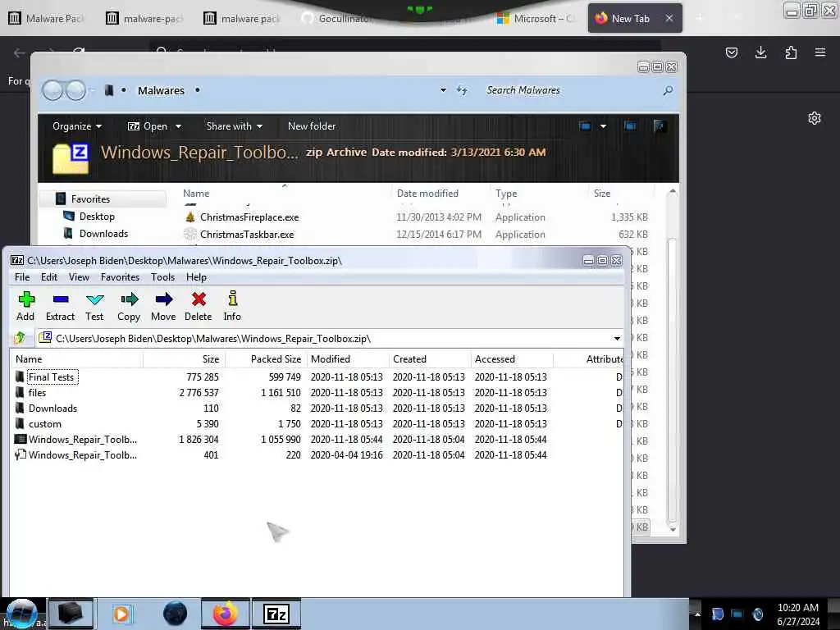Open Downloads in Explorer Favorites
This screenshot has height=630, width=840.
click(x=103, y=234)
